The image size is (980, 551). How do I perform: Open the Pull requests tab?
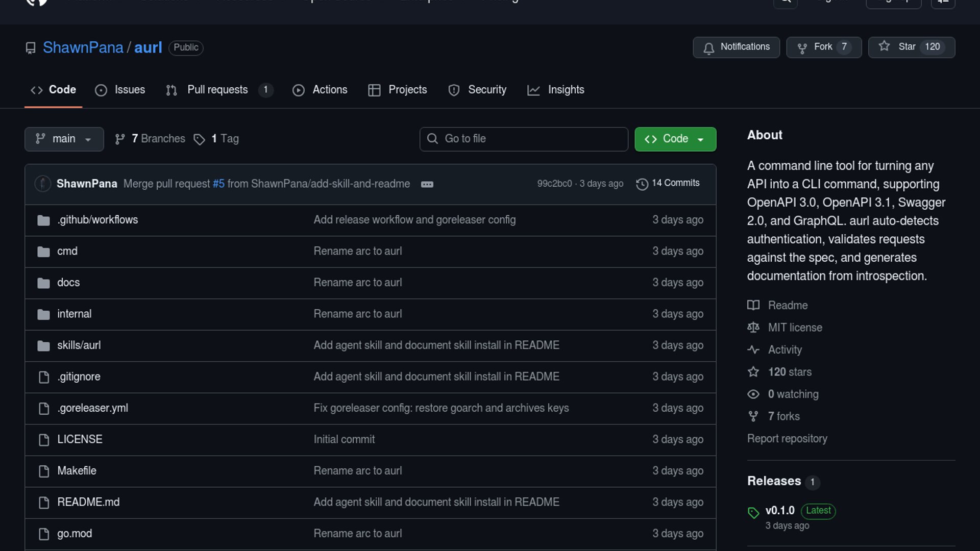pos(217,90)
